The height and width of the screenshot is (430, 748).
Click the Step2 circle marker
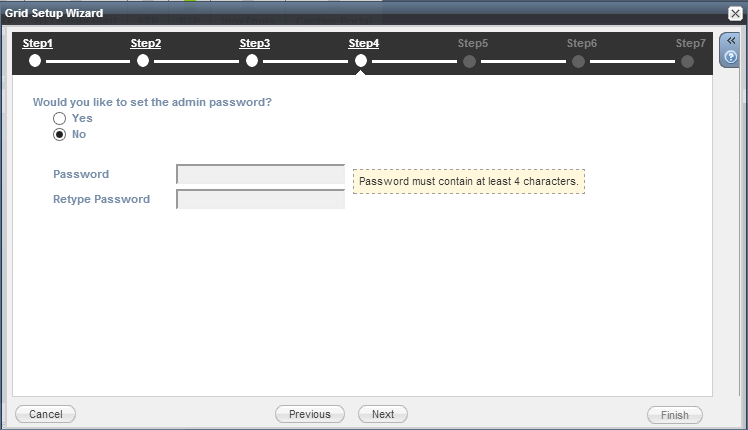point(143,61)
